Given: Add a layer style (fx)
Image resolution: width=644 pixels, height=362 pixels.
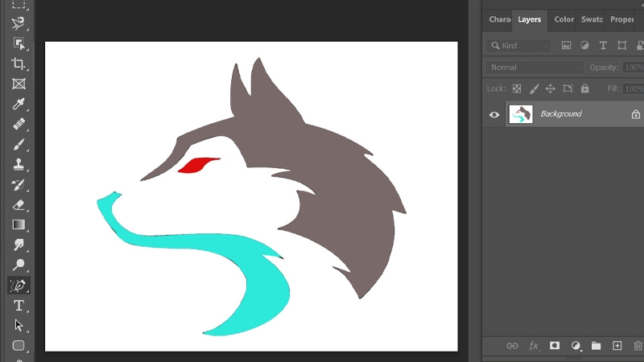Looking at the screenshot, I should pyautogui.click(x=534, y=346).
